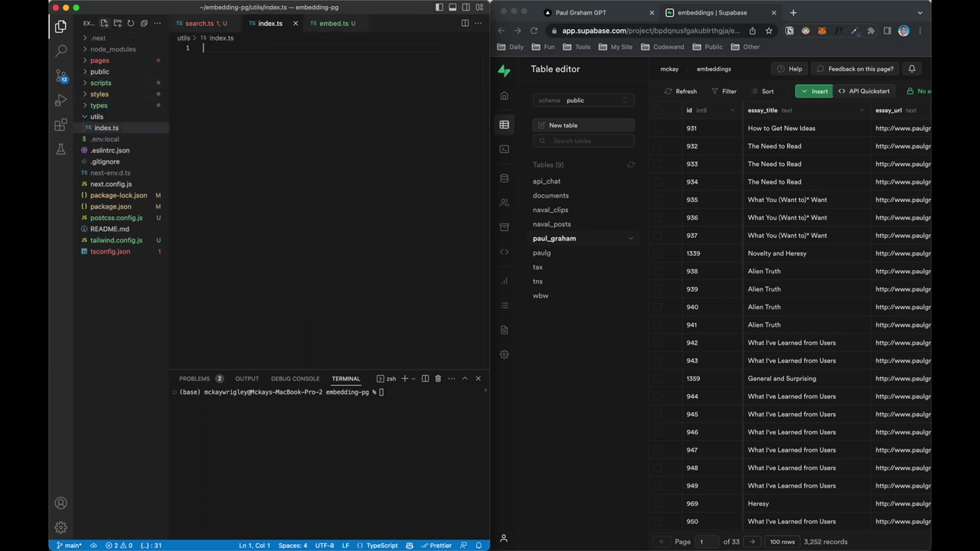Open VS Code Manage gear icon
Viewport: 980px width, 551px height.
60,527
